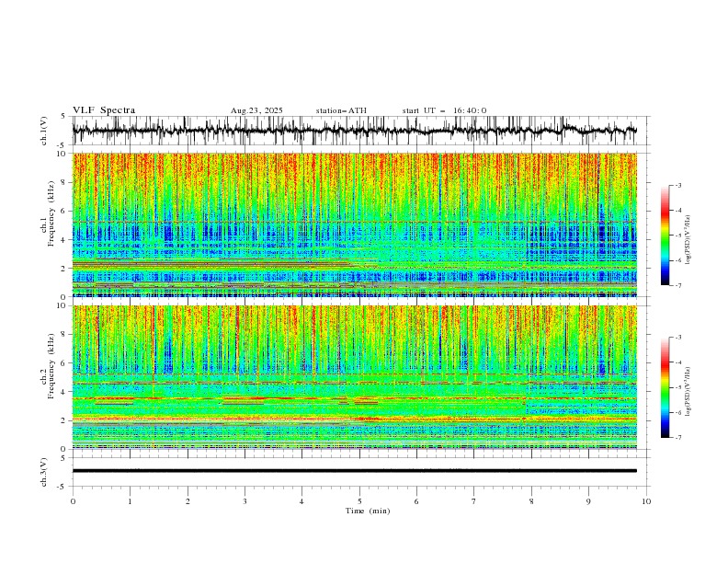Viewport: 728px width, 563px height.
Task: Click the "5" tick on ch.1(V) axis
Action: click(63, 116)
